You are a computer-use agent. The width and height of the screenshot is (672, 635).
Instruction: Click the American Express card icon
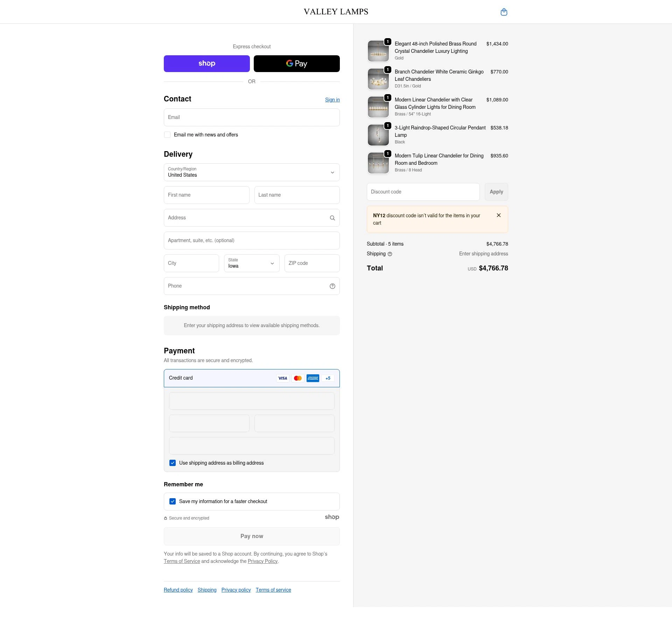(x=313, y=378)
